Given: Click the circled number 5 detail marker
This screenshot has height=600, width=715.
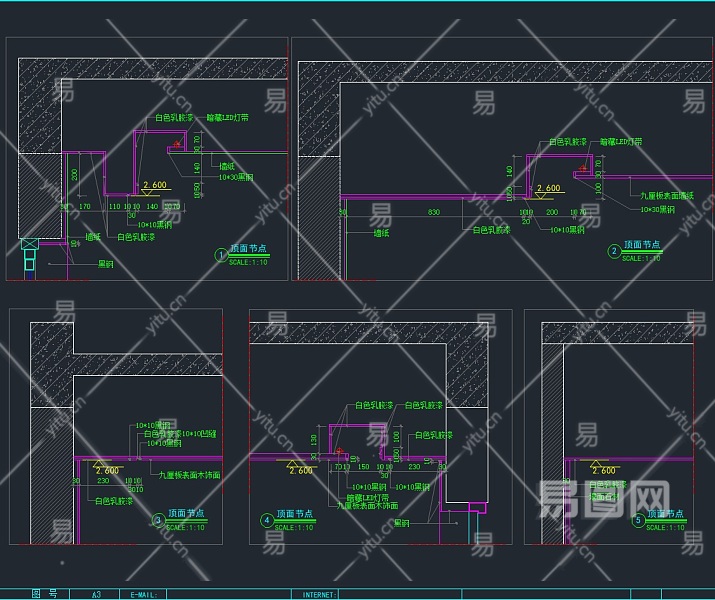Looking at the screenshot, I should pos(638,520).
